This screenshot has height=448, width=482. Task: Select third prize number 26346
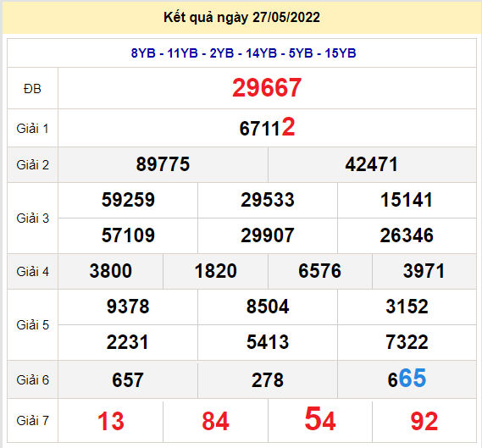click(x=407, y=235)
